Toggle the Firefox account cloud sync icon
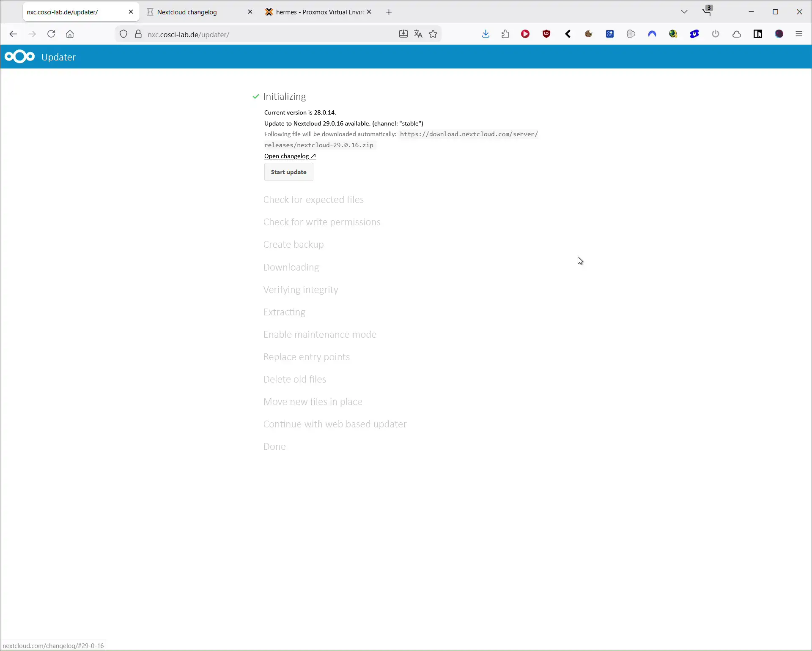The image size is (812, 651). click(737, 34)
